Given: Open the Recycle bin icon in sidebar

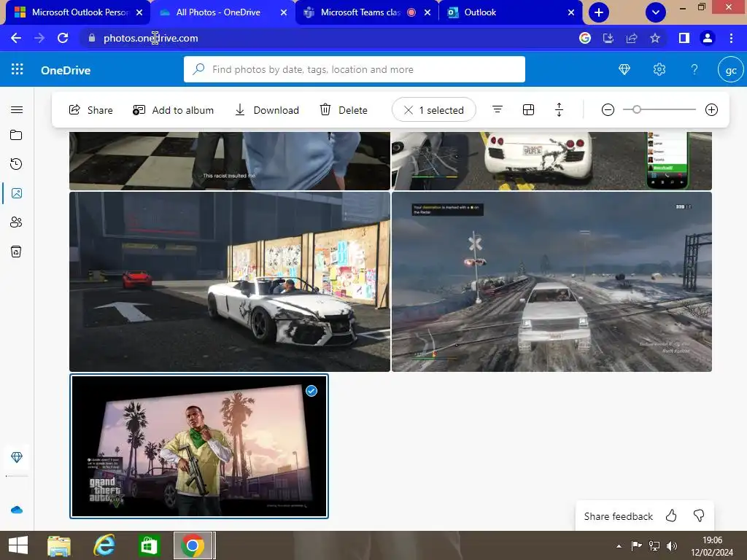Looking at the screenshot, I should coord(16,252).
